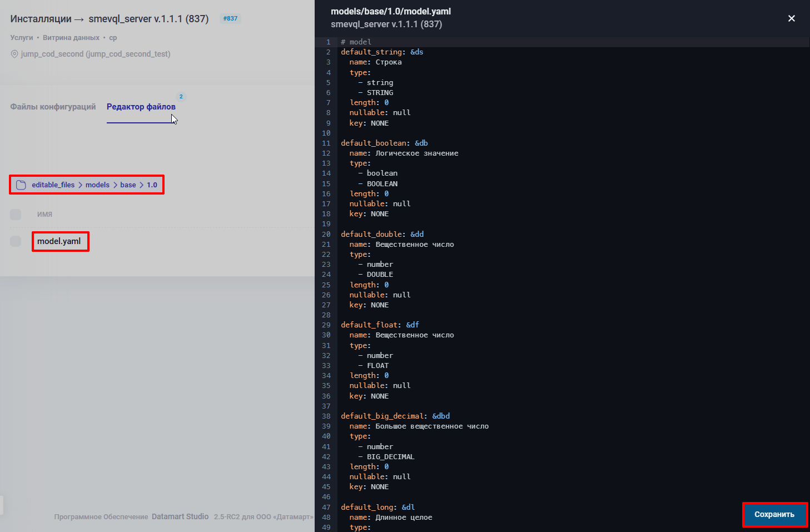This screenshot has height=532, width=810.
Task: Navigate to editable_files in the breadcrumb
Action: 53,185
